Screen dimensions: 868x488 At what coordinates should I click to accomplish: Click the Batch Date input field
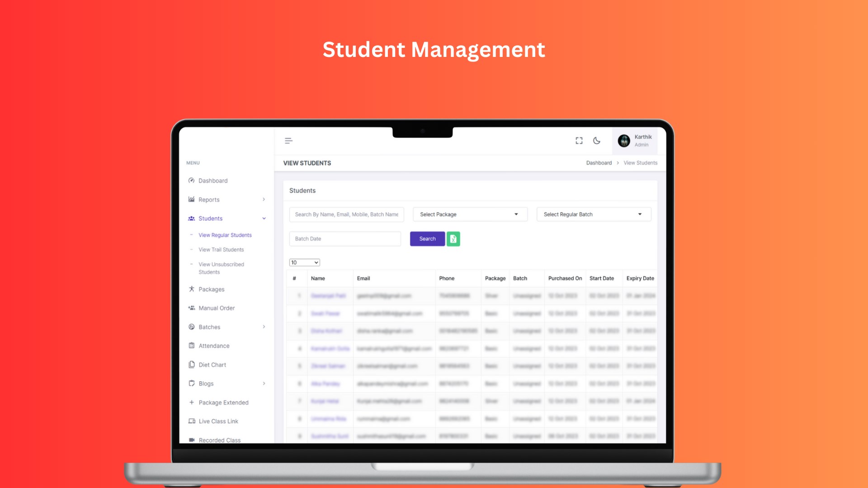point(345,238)
